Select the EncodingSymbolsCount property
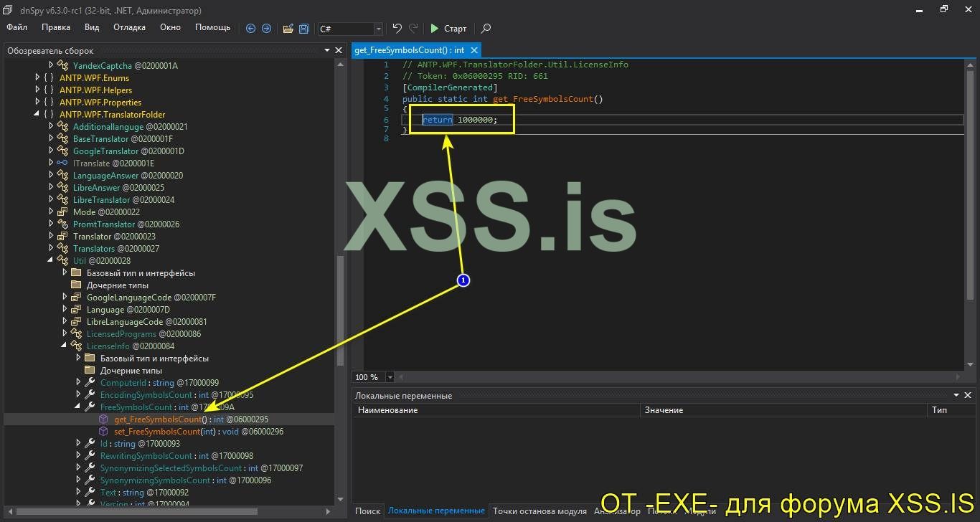Screen dimensions: 980x522 [176, 395]
